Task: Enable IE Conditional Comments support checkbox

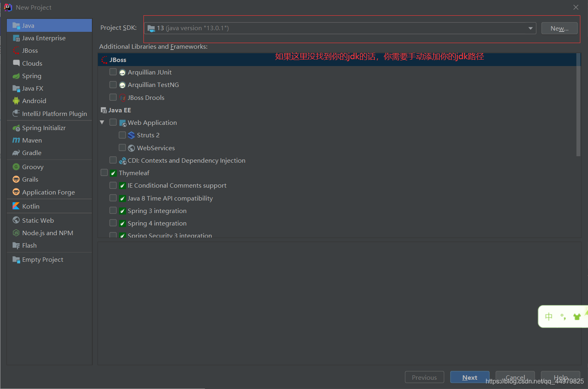Action: coord(113,185)
